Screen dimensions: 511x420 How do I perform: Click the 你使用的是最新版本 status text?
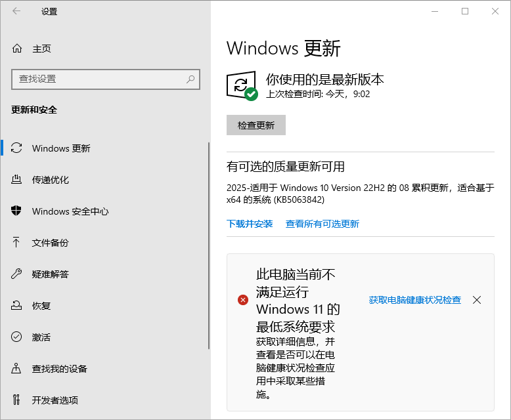(325, 79)
